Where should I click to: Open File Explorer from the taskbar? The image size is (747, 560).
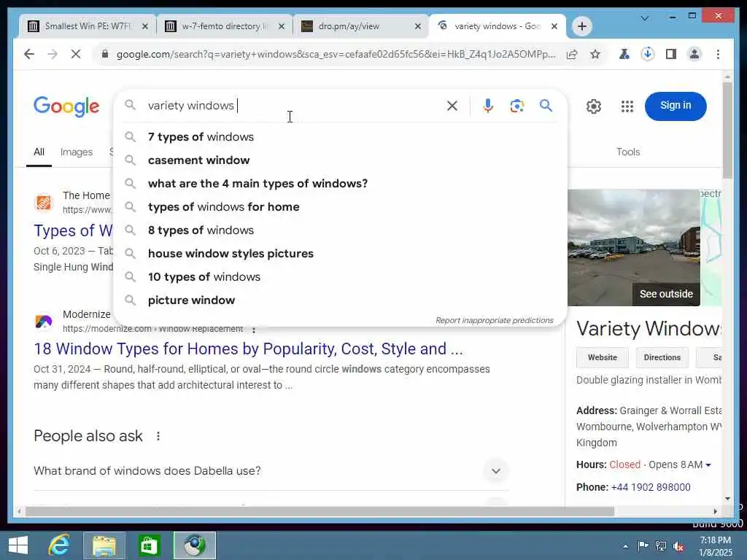click(x=104, y=545)
